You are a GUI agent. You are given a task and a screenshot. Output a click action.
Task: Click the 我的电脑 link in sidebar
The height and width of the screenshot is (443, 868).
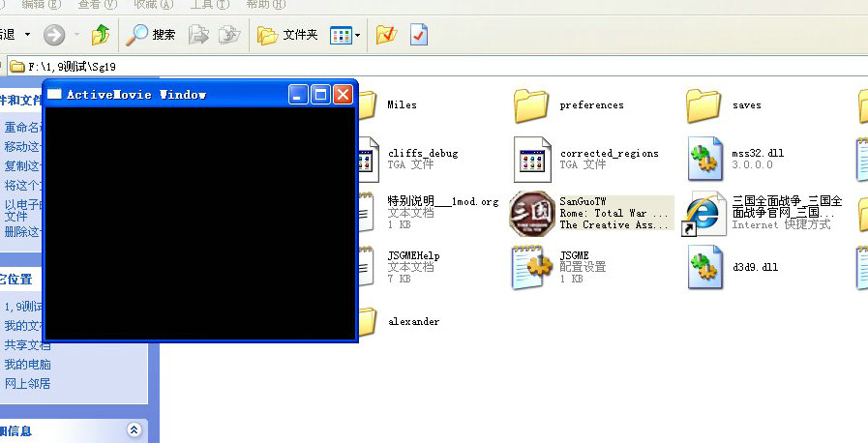(x=27, y=365)
